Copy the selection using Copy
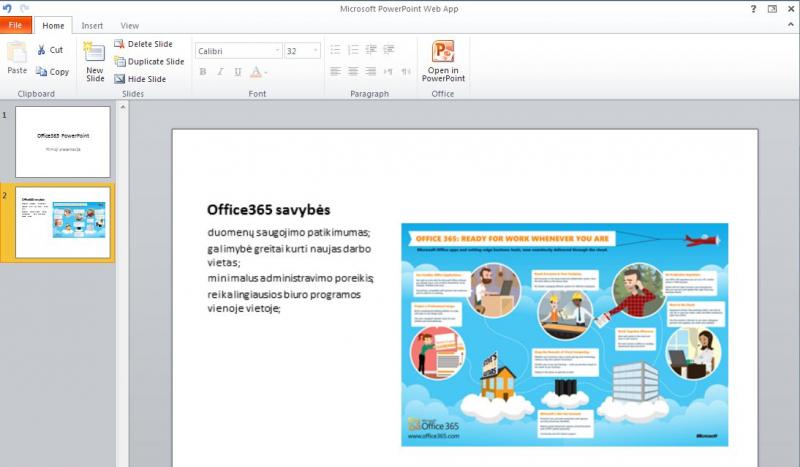The image size is (800, 467). point(52,72)
